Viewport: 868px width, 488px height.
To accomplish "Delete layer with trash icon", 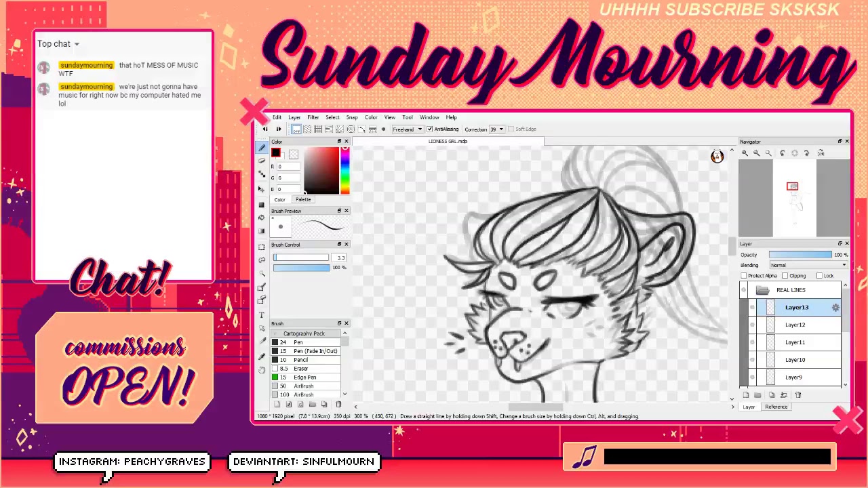I will point(798,395).
